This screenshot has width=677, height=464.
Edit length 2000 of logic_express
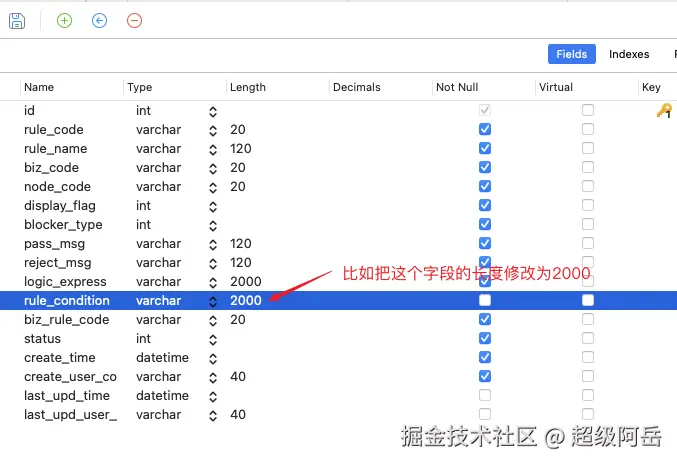click(246, 281)
